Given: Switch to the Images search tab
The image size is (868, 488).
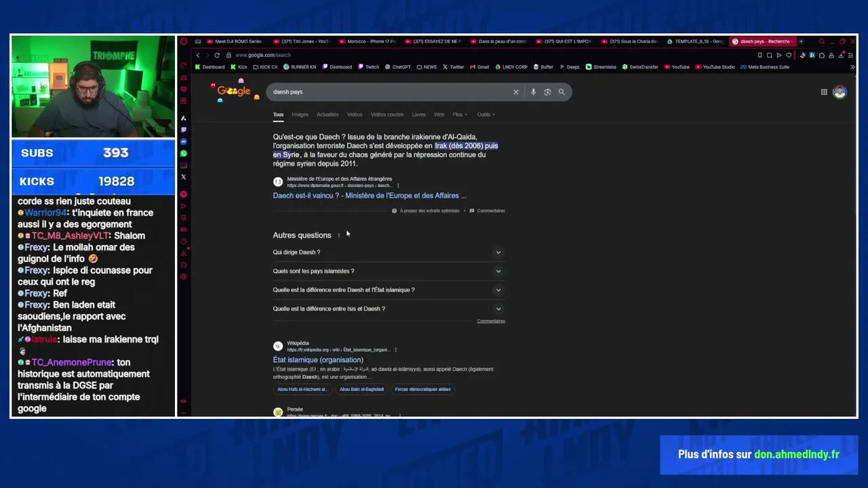Looking at the screenshot, I should coord(300,115).
